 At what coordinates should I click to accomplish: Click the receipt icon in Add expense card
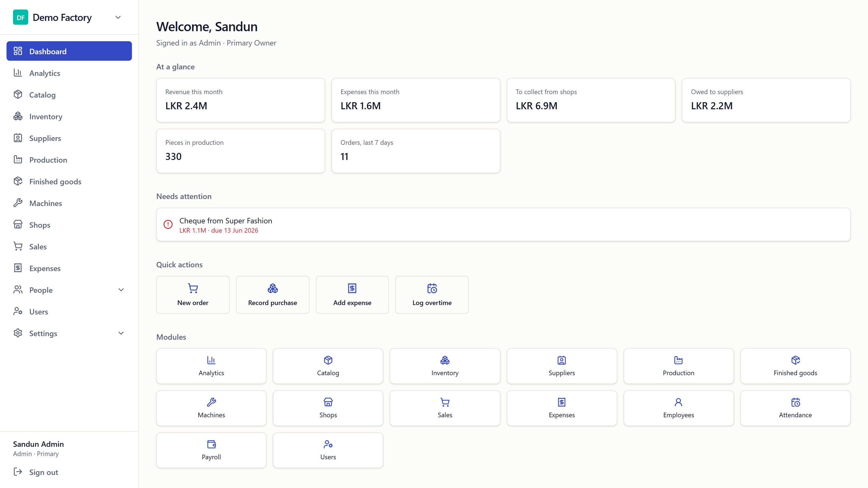[352, 288]
